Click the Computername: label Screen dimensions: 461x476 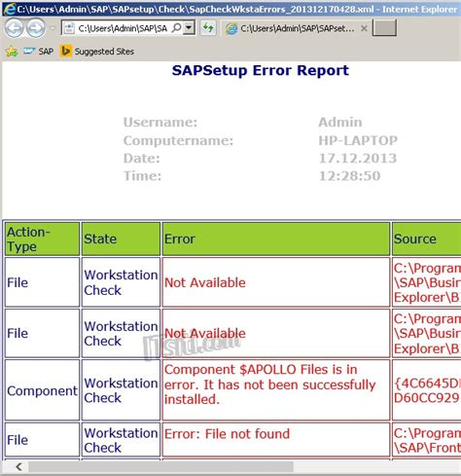pos(178,140)
